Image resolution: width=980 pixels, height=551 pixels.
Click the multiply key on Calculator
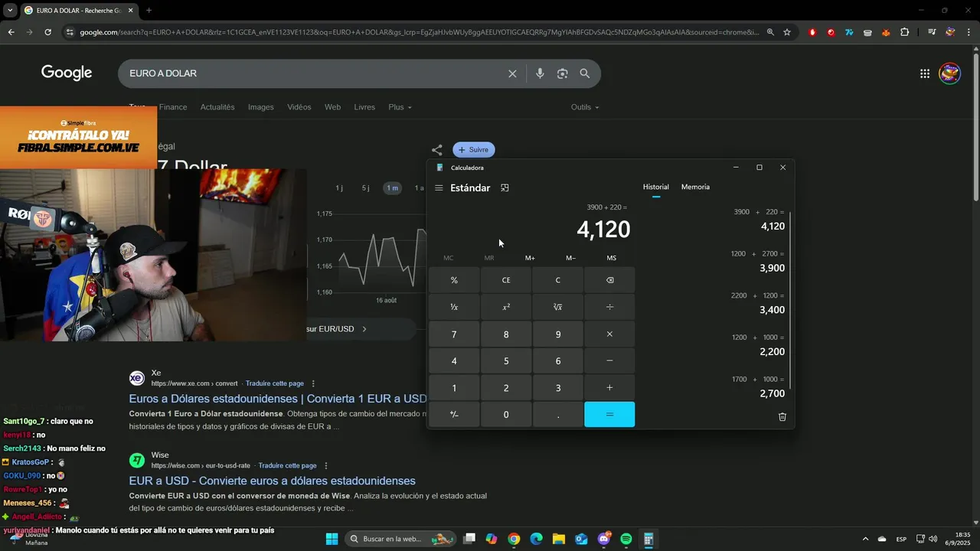(609, 334)
